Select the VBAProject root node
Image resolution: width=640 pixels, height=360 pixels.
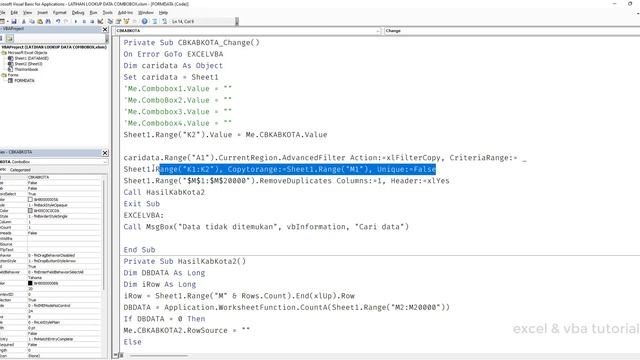pos(54,47)
